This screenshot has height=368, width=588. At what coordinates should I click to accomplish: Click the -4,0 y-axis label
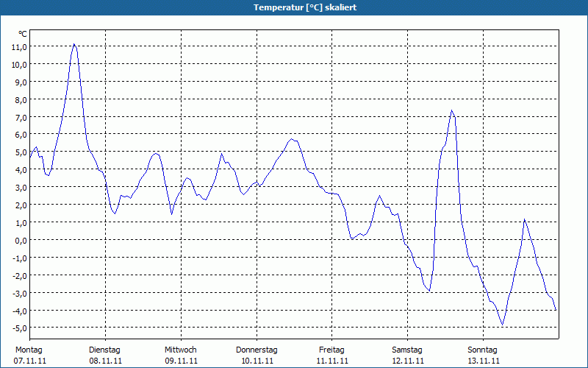20,311
